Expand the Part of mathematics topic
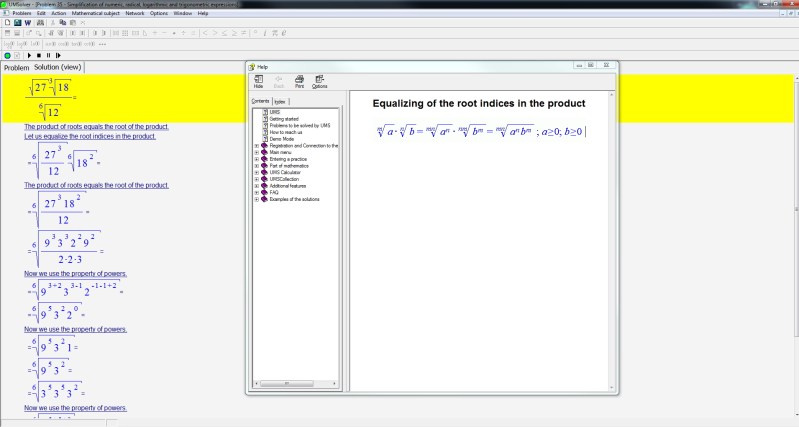799x427 pixels. [257, 166]
